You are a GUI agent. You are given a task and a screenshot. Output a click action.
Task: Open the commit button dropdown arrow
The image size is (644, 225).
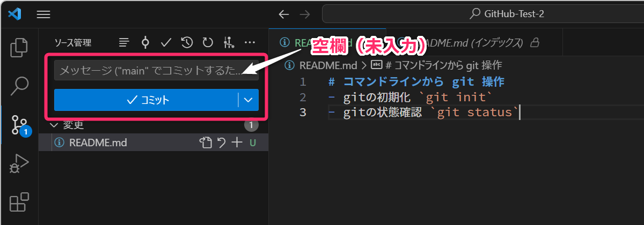(248, 100)
